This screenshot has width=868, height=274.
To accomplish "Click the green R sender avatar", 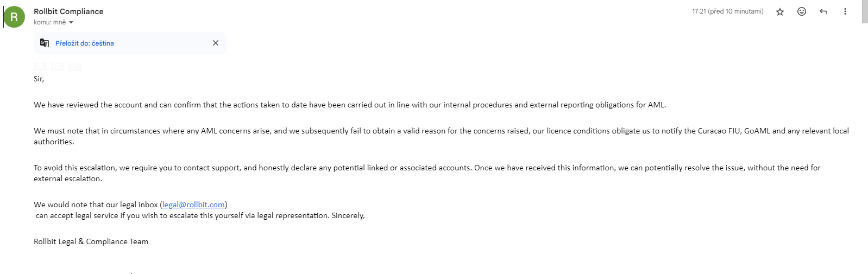I will 14,16.
